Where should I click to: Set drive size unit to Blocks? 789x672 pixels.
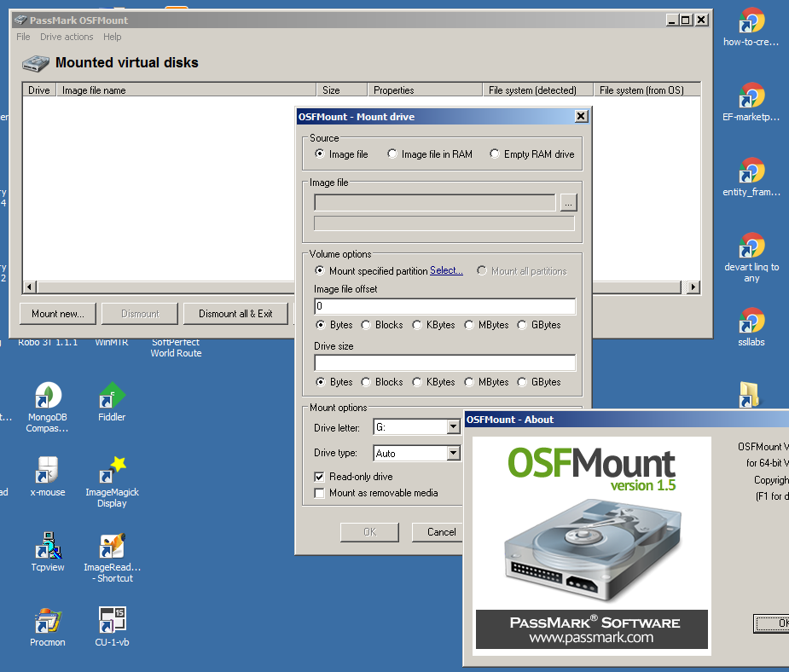[366, 382]
